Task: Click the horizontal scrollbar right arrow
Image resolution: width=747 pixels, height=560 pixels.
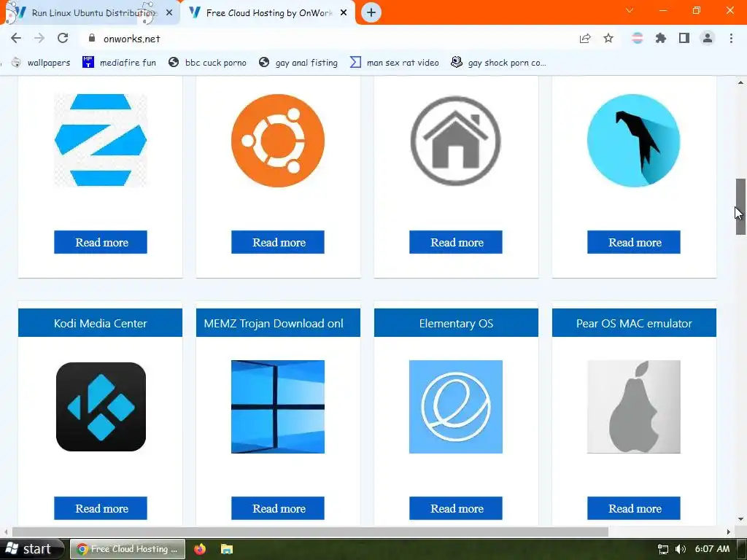Action: click(729, 532)
